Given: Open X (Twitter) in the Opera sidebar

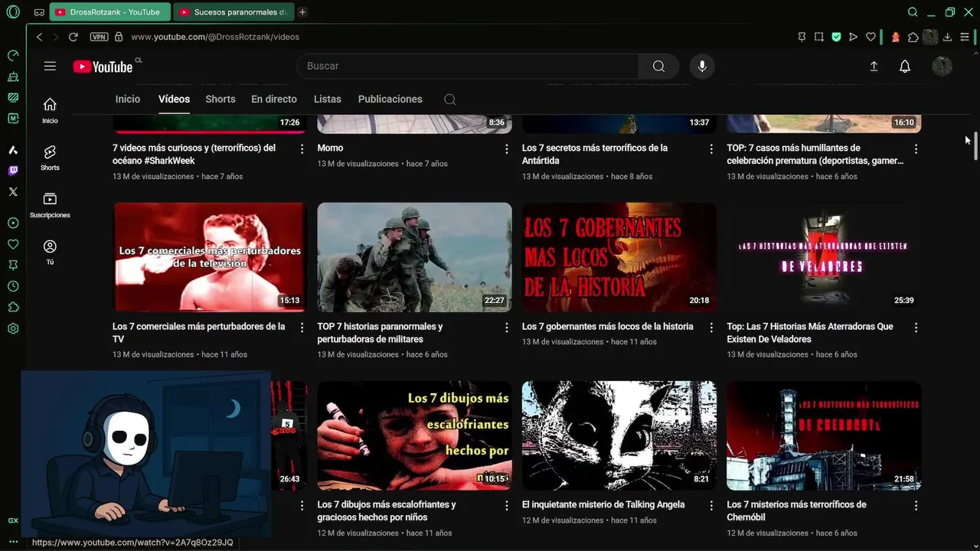Looking at the screenshot, I should [13, 192].
